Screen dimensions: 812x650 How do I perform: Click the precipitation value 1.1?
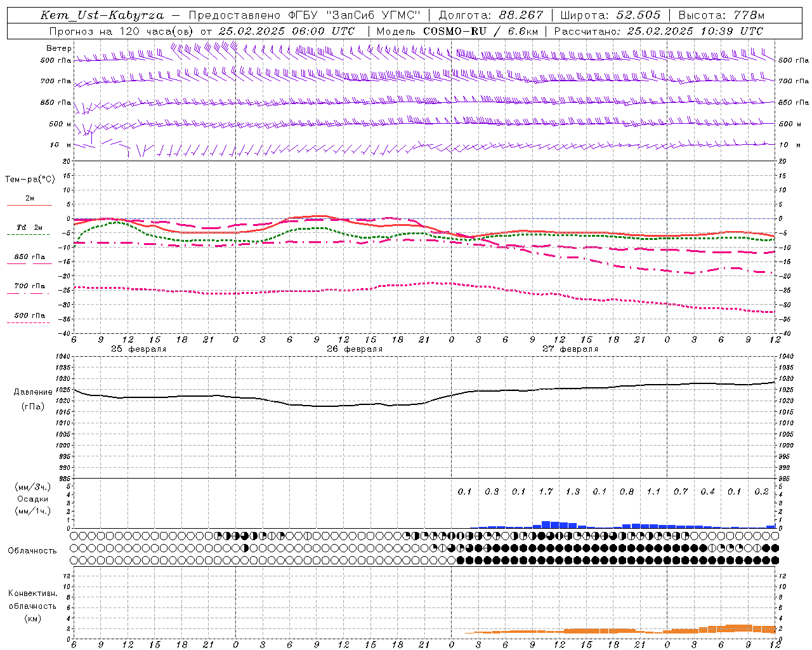[653, 492]
